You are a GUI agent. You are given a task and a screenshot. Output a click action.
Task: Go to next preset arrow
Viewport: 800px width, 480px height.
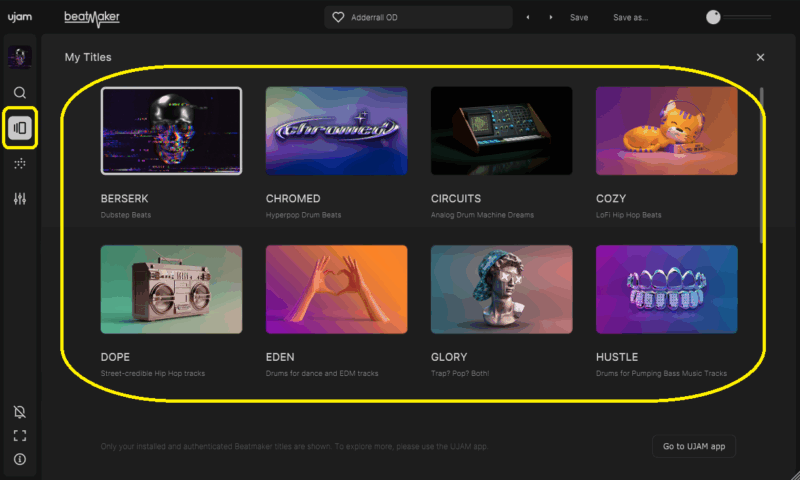pyautogui.click(x=551, y=17)
